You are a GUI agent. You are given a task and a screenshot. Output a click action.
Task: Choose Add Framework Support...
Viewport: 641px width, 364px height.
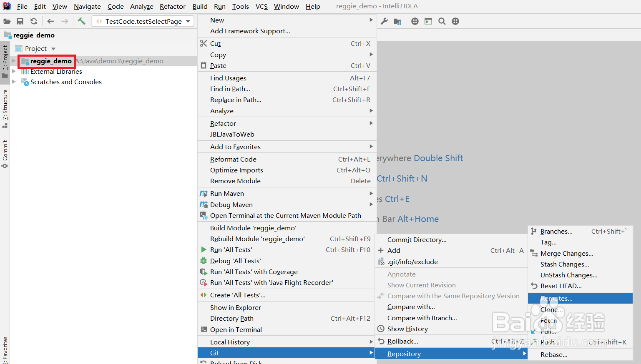point(287,31)
